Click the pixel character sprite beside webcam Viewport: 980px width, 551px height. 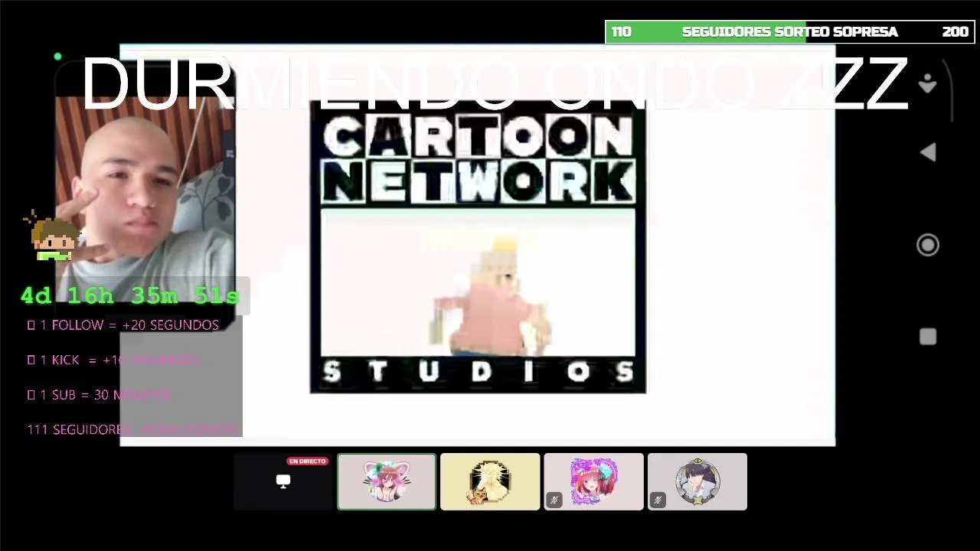point(54,236)
